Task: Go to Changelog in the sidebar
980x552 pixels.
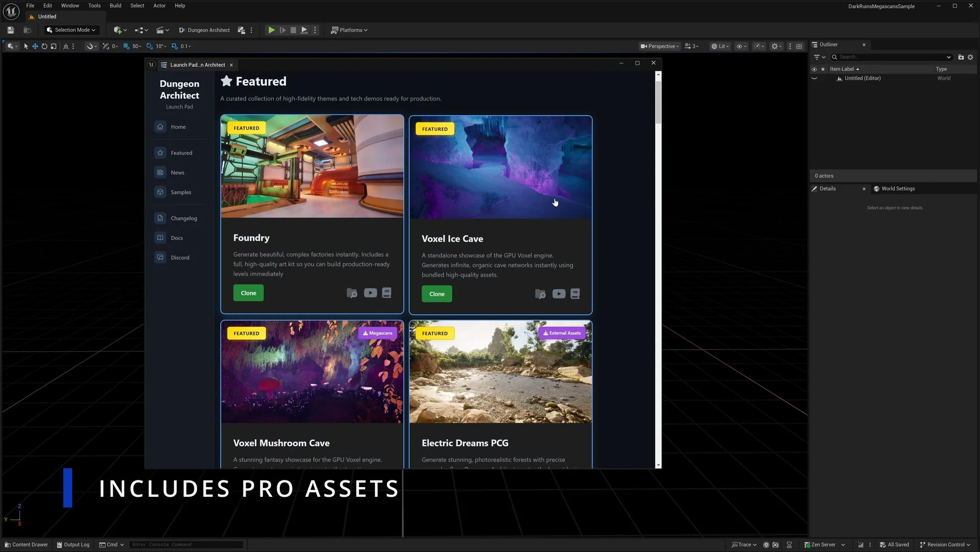Action: (x=183, y=218)
